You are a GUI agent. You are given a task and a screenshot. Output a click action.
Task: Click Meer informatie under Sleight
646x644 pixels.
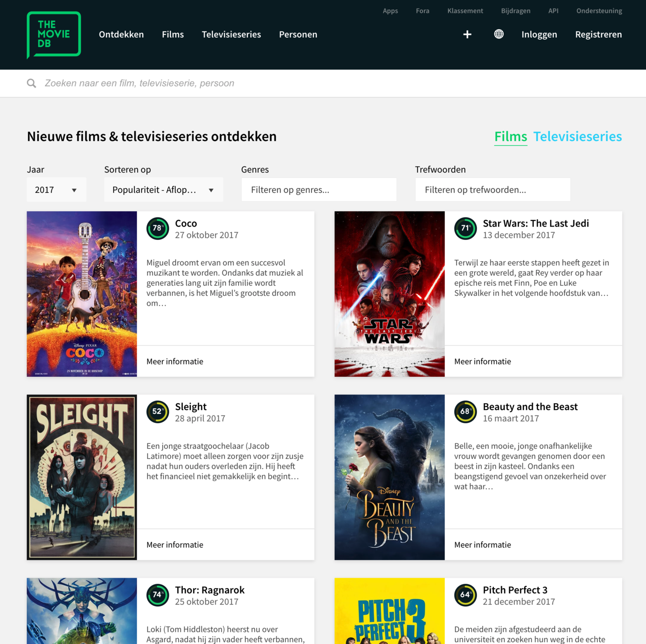(175, 545)
